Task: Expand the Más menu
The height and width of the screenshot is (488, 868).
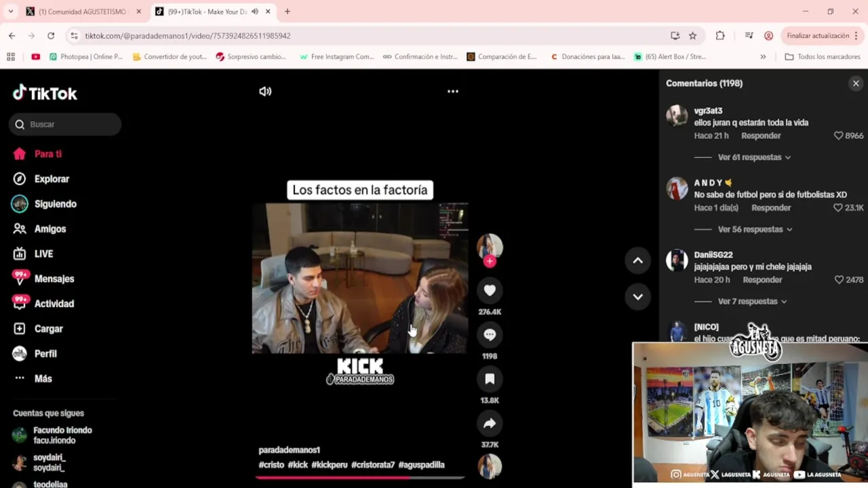Action: [43, 379]
